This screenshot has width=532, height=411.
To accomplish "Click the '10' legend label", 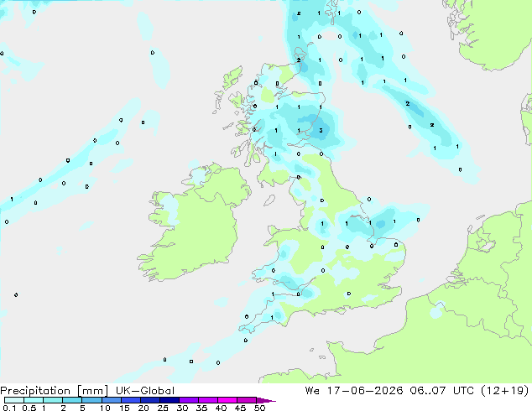I will [x=105, y=408].
